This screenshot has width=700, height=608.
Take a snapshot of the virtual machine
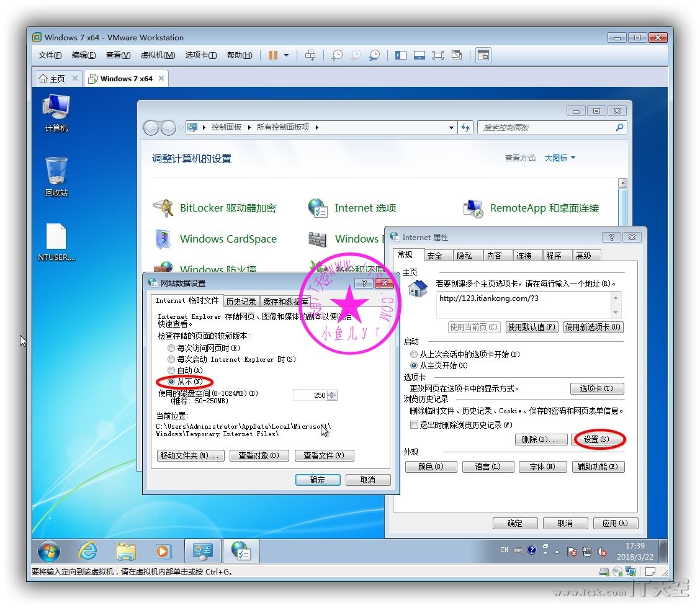pos(336,55)
